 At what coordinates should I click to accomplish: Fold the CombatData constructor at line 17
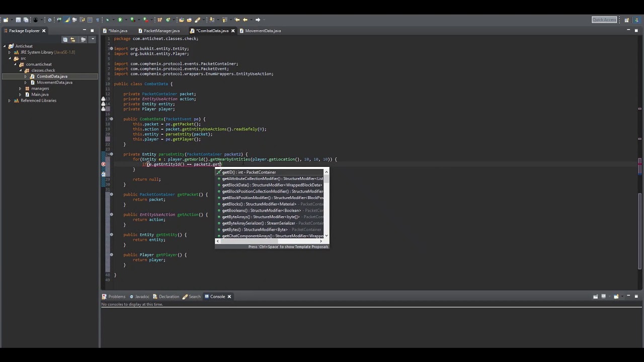coord(111,119)
